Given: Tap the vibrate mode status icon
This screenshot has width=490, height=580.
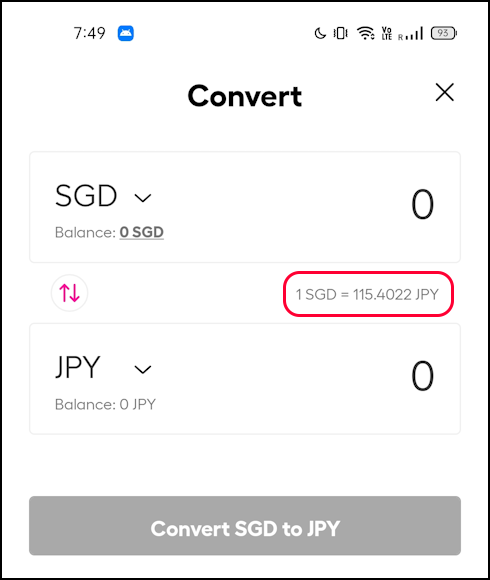Looking at the screenshot, I should 341,33.
